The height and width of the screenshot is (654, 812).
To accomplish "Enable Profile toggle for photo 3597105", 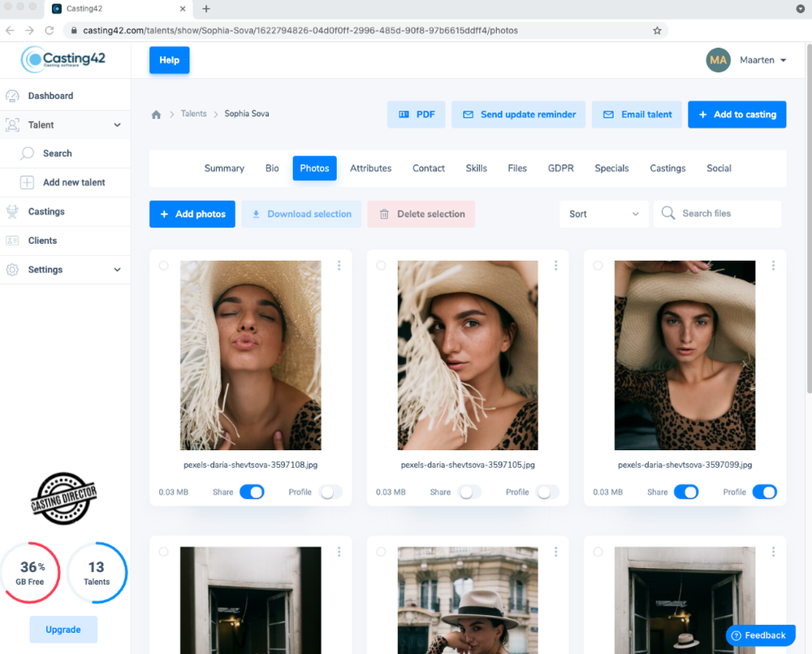I will point(547,492).
